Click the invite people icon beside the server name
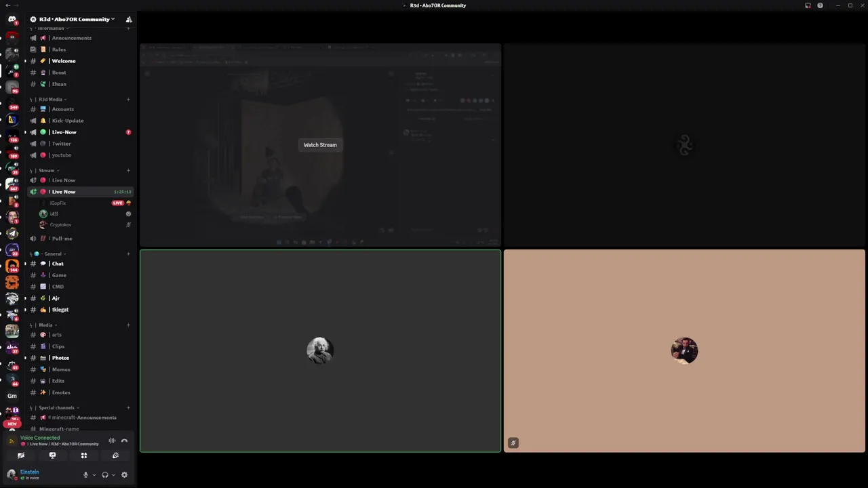Screen dimensions: 868x488 coord(129,19)
